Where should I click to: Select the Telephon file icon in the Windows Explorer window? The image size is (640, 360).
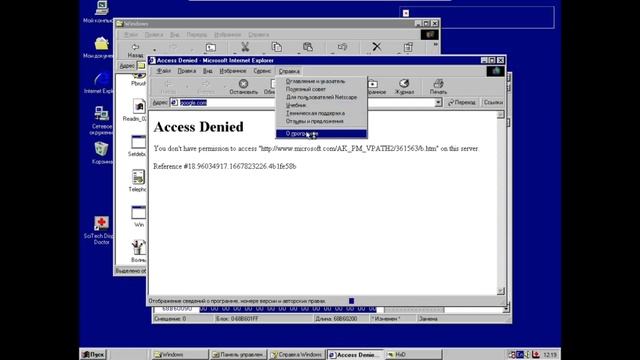138,181
